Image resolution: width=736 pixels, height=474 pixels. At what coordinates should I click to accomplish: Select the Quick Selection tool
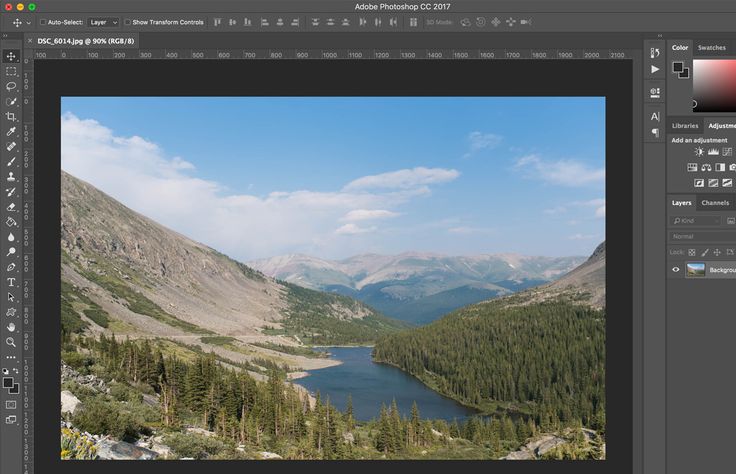click(11, 101)
